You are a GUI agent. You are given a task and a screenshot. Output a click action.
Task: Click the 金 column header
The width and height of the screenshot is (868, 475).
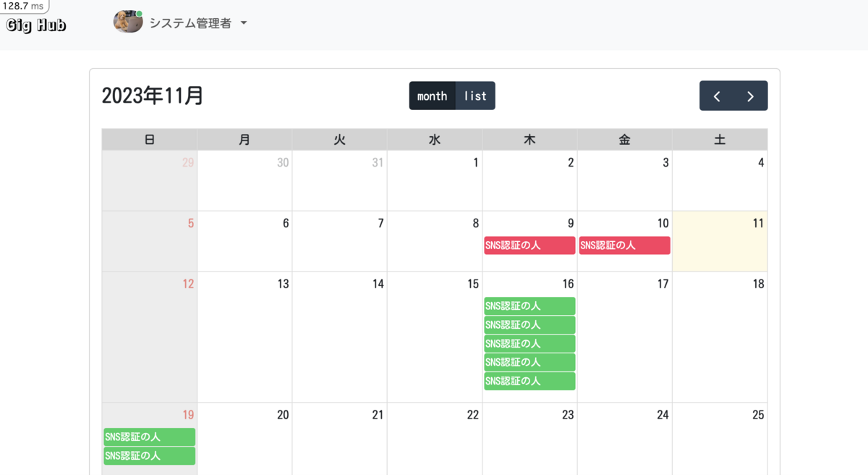625,140
